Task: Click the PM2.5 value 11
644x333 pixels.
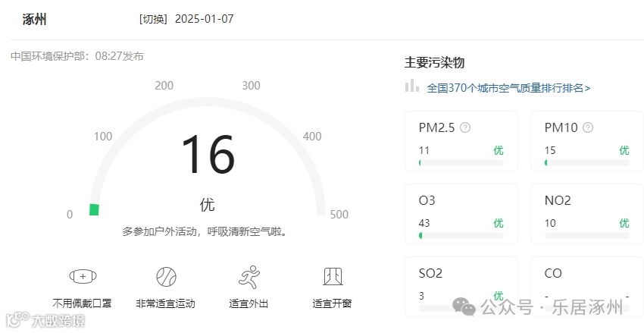Action: coord(424,150)
